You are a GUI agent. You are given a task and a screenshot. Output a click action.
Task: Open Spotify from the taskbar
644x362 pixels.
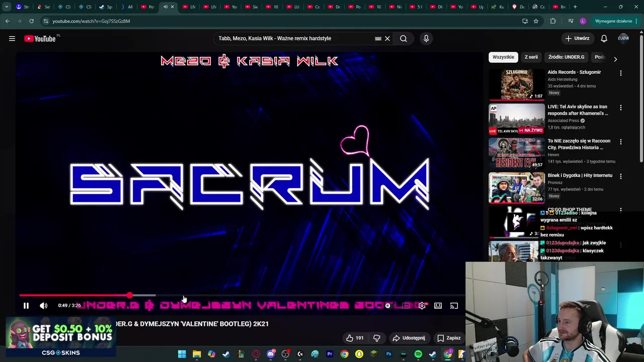(x=418, y=354)
